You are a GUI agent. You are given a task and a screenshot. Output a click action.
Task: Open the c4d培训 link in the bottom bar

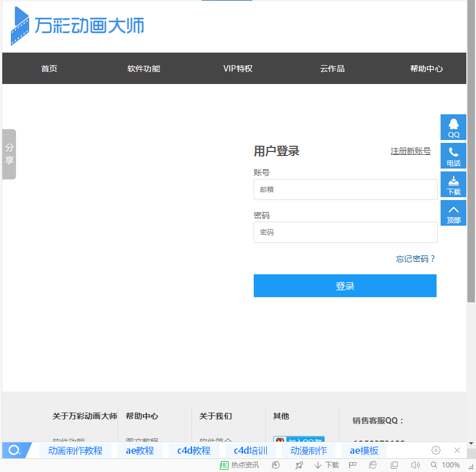point(250,450)
